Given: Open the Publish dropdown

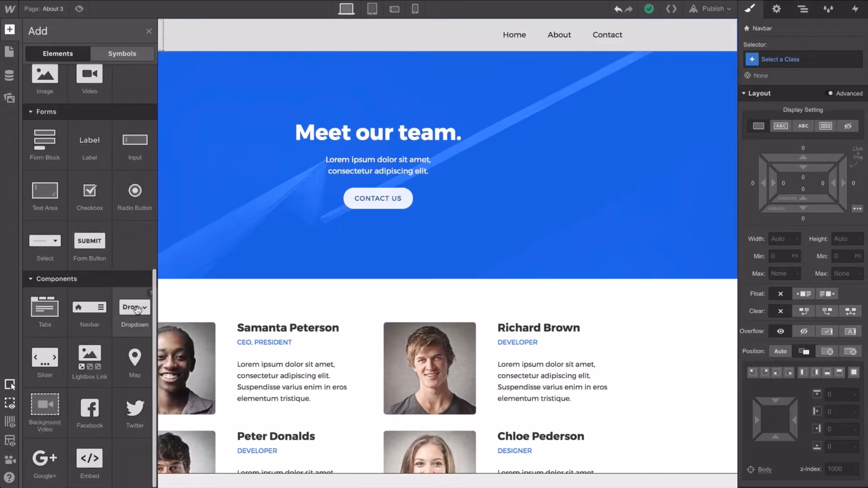Looking at the screenshot, I should pyautogui.click(x=710, y=8).
